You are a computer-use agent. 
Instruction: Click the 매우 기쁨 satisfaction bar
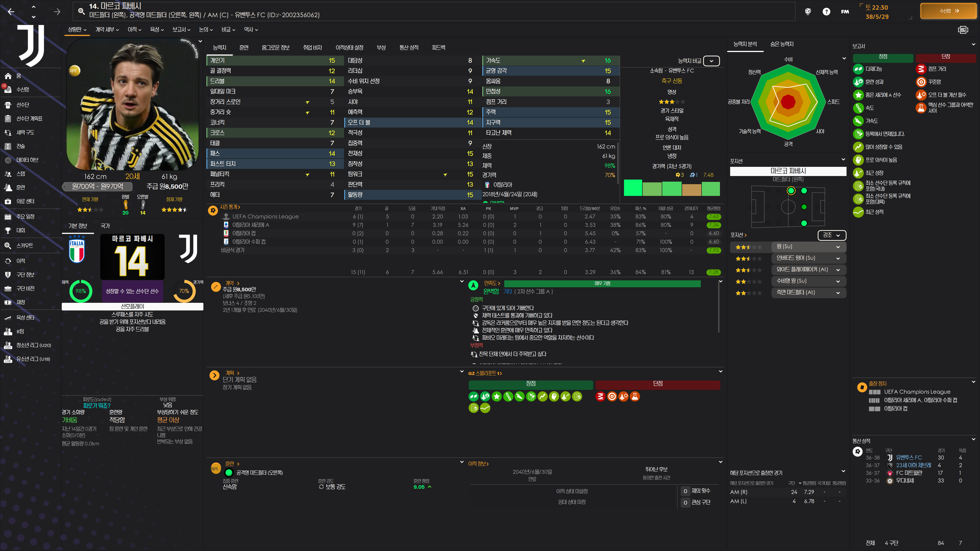[x=602, y=284]
